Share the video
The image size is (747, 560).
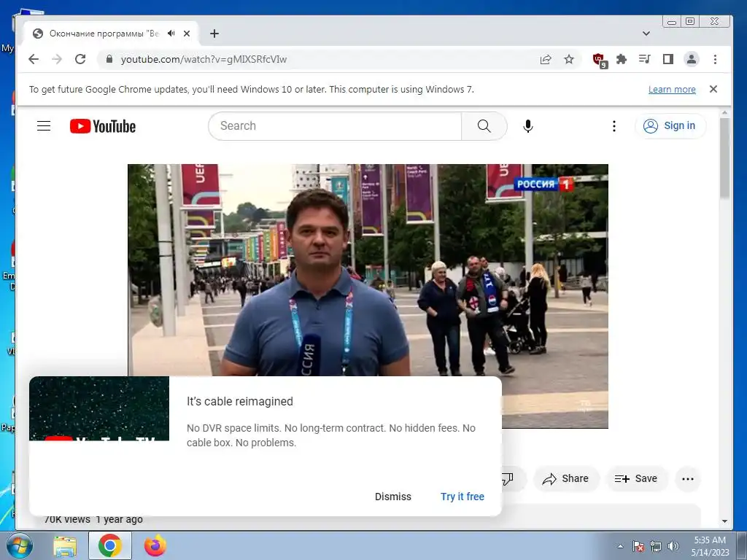pos(565,478)
